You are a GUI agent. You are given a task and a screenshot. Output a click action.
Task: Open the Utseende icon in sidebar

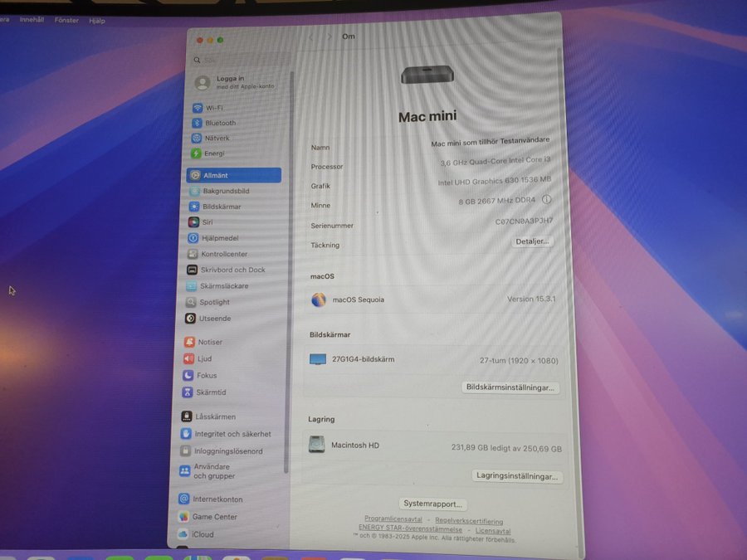pos(191,319)
